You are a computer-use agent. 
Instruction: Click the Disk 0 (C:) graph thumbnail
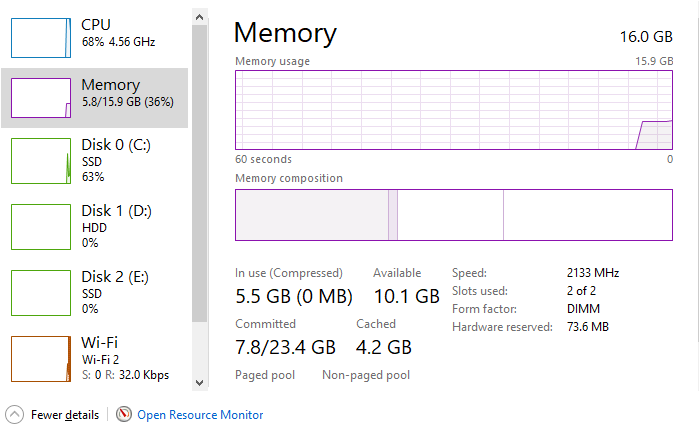click(x=40, y=161)
